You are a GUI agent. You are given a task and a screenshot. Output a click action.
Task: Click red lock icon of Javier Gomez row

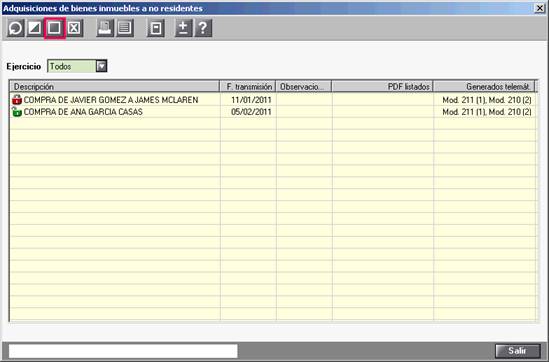tap(16, 100)
